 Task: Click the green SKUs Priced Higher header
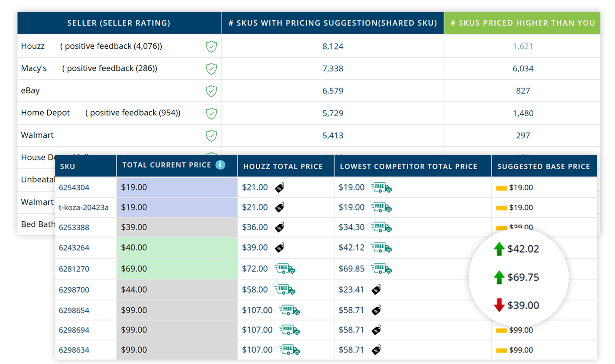(522, 23)
